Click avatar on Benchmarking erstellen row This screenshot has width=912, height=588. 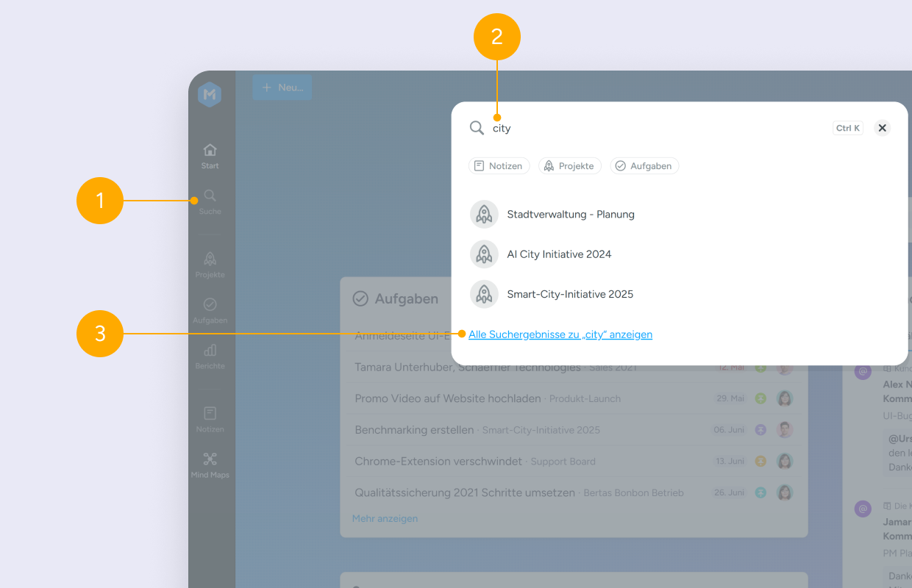point(785,430)
